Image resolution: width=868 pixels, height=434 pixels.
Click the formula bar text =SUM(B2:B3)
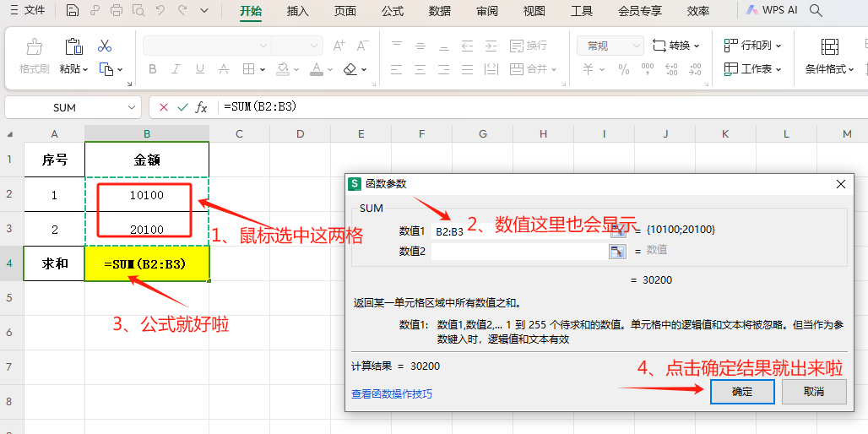coord(260,107)
